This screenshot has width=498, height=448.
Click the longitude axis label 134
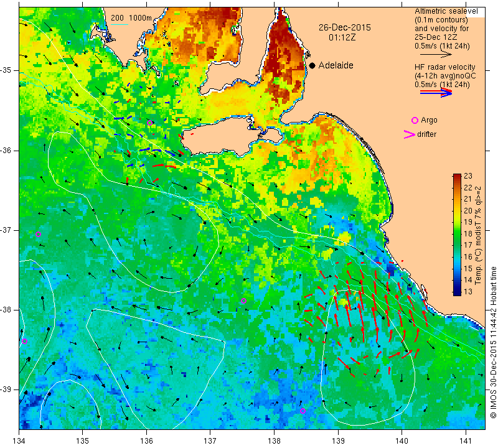click(19, 441)
